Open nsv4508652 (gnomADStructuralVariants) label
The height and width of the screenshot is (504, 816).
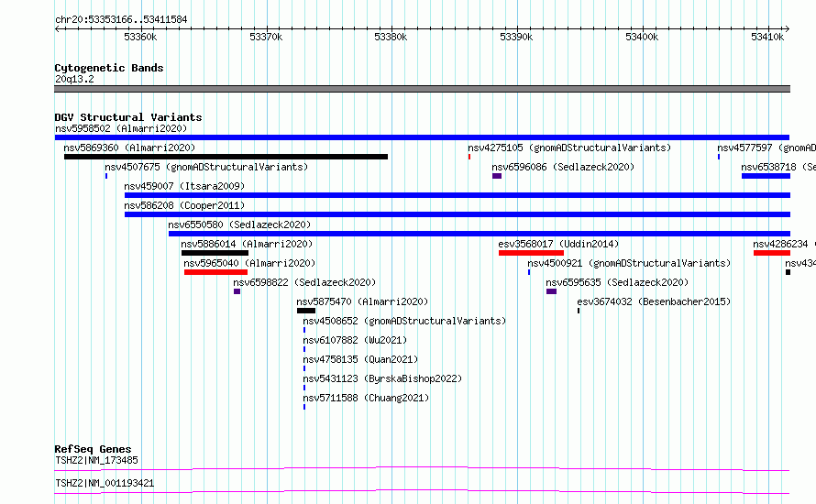coord(404,321)
